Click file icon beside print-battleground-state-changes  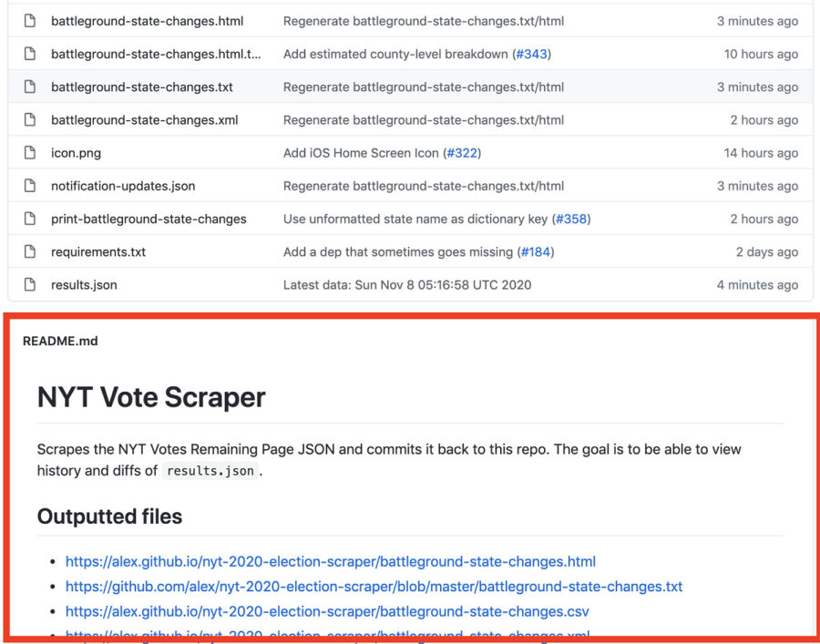tap(30, 219)
